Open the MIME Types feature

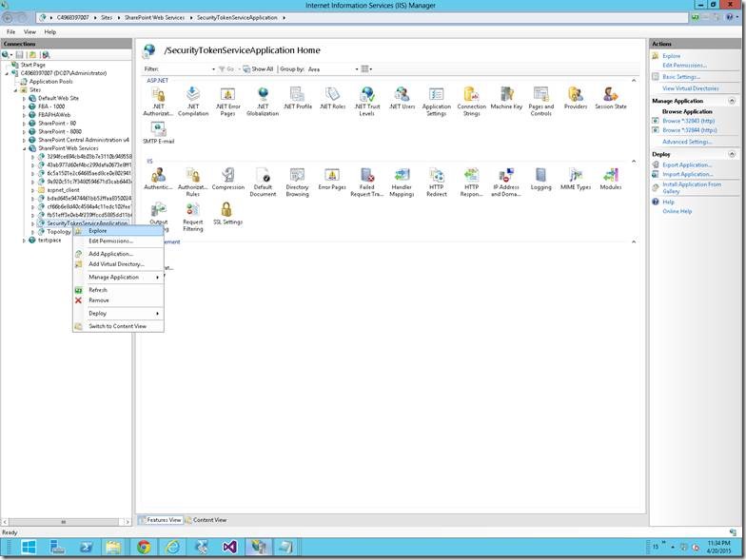coord(576,179)
